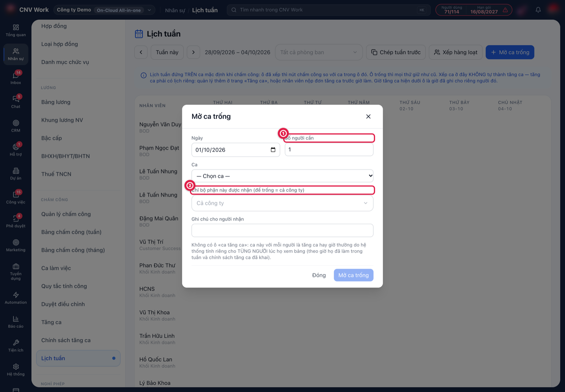The height and width of the screenshot is (392, 565).
Task: Submit the dialog's Mở ca trống button
Action: (x=353, y=275)
